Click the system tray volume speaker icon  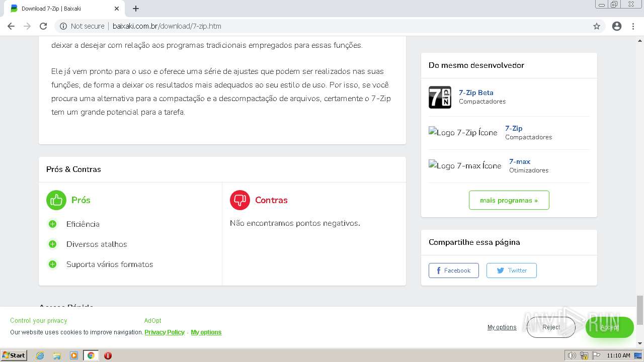tap(572, 355)
